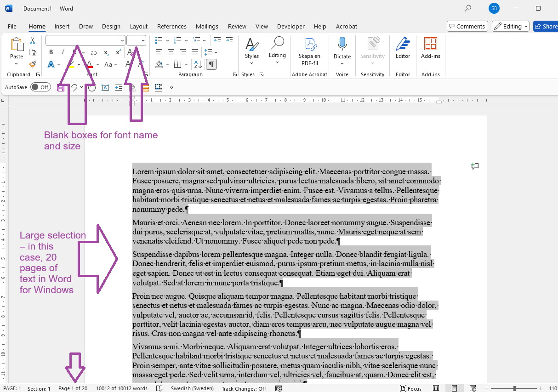
Task: Open the font size combo box
Action: pos(136,40)
